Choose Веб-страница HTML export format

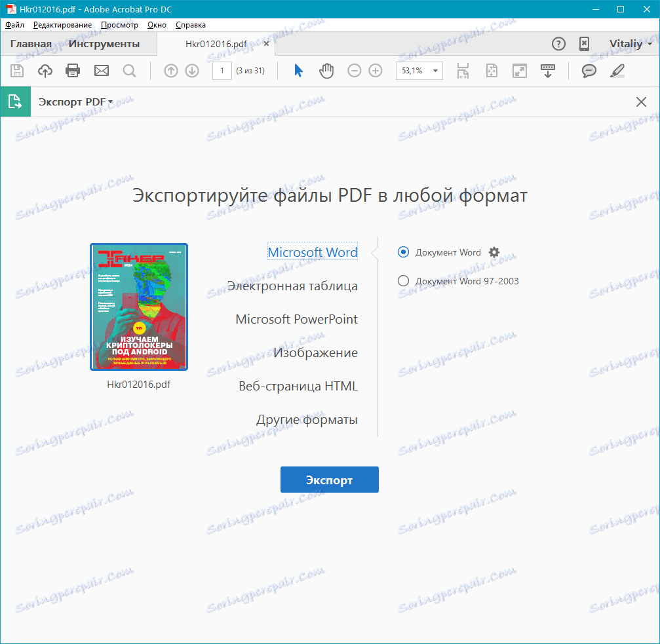pyautogui.click(x=298, y=386)
